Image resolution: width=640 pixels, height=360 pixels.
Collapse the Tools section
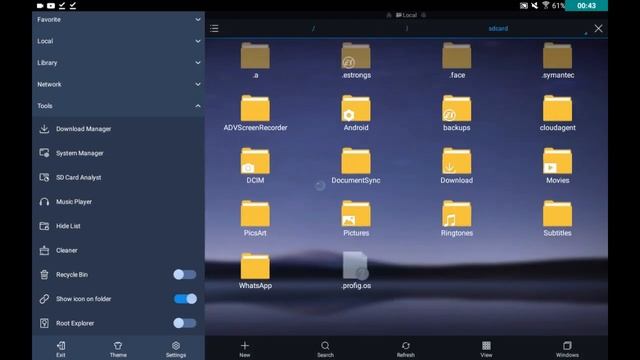click(x=118, y=106)
